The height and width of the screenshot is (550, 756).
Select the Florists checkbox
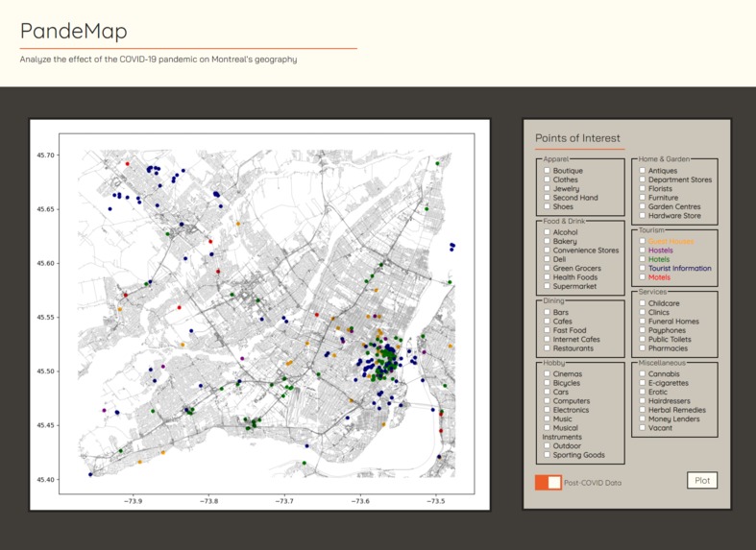coord(643,188)
